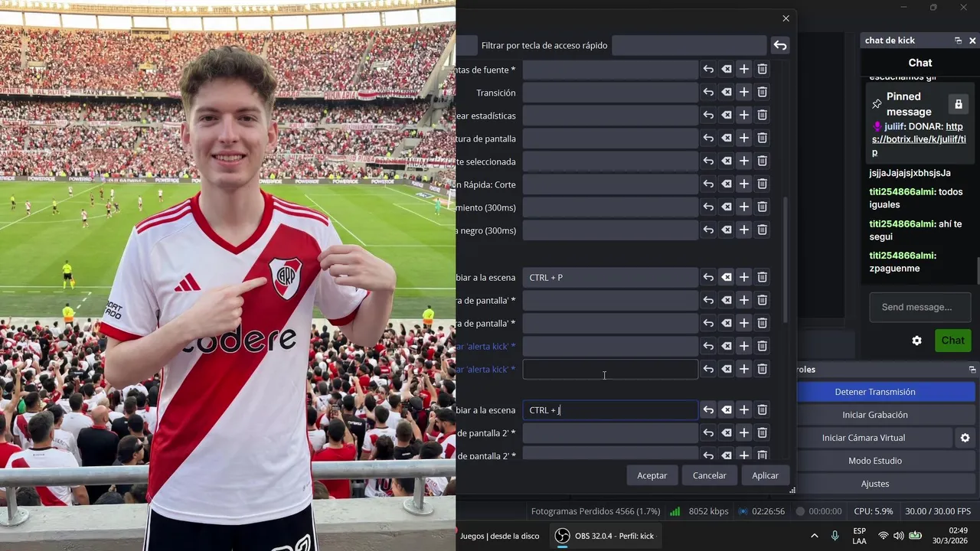Revert the 'te seleccionada' hotkey
This screenshot has height=551, width=980.
click(708, 161)
